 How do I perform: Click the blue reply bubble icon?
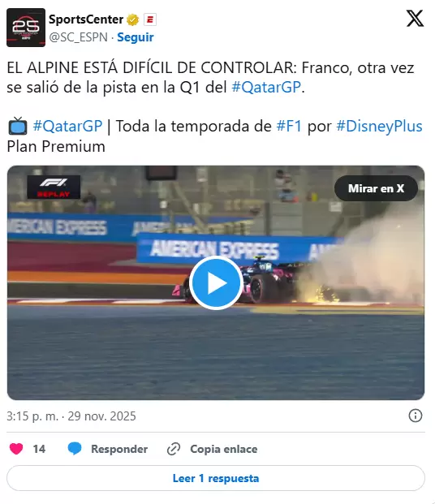[75, 449]
